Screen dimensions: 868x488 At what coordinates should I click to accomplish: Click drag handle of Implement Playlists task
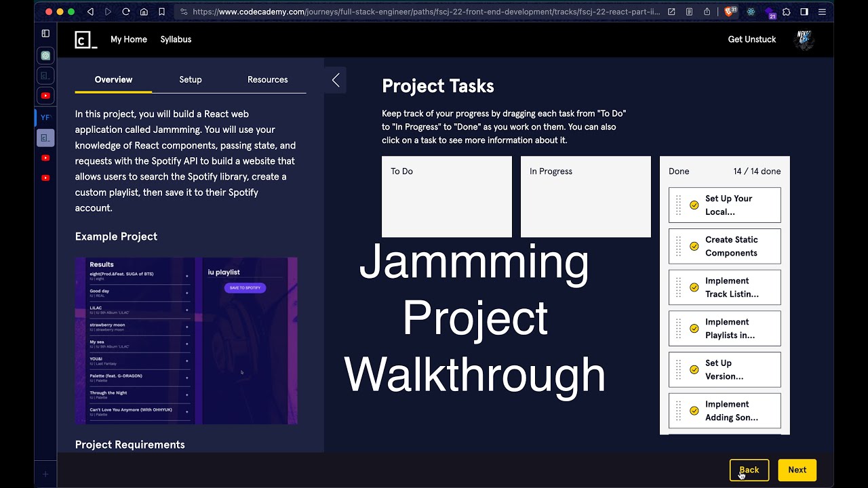679,328
